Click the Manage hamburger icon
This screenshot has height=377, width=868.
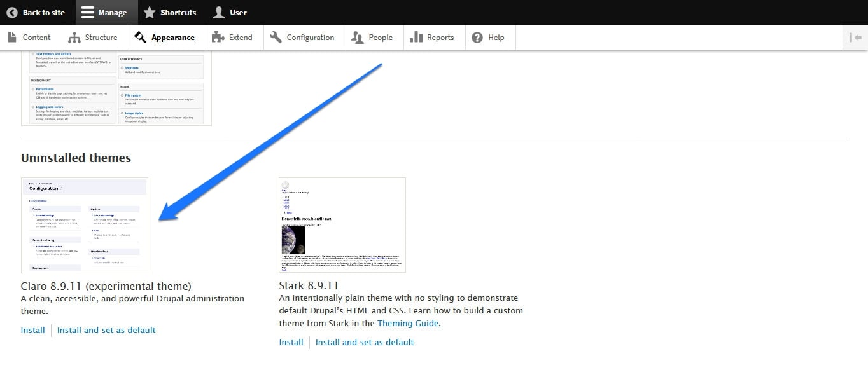click(88, 12)
